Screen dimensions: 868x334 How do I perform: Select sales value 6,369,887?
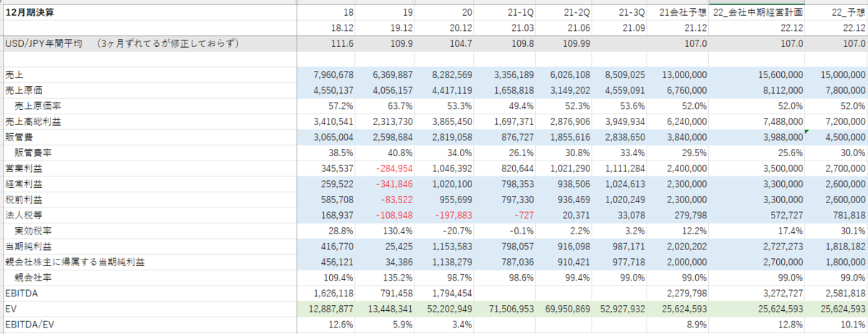pyautogui.click(x=393, y=74)
